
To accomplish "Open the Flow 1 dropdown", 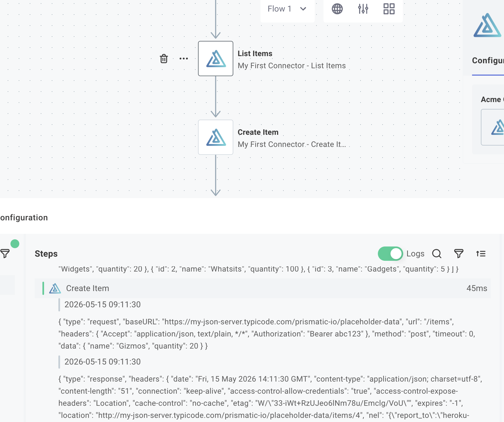I will point(287,9).
